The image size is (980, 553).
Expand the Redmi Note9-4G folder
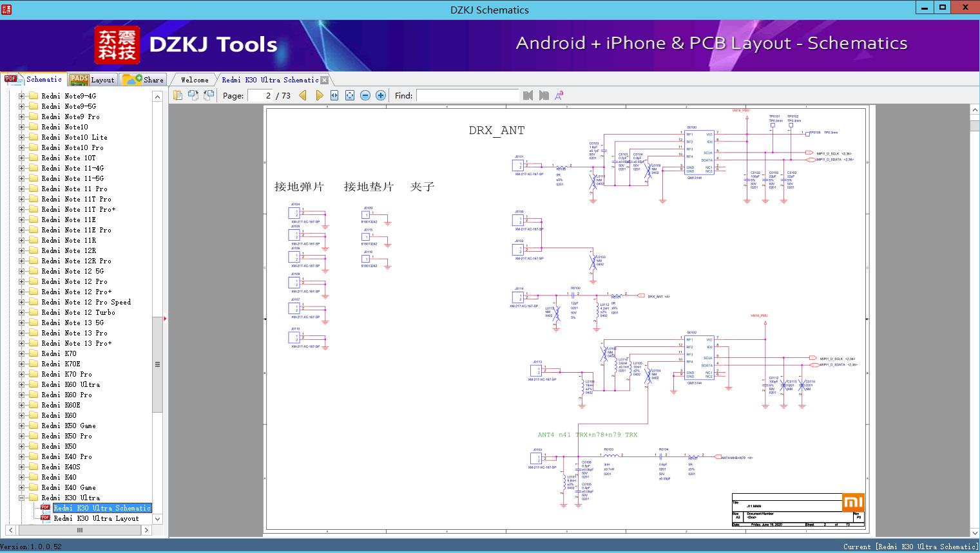[x=21, y=96]
